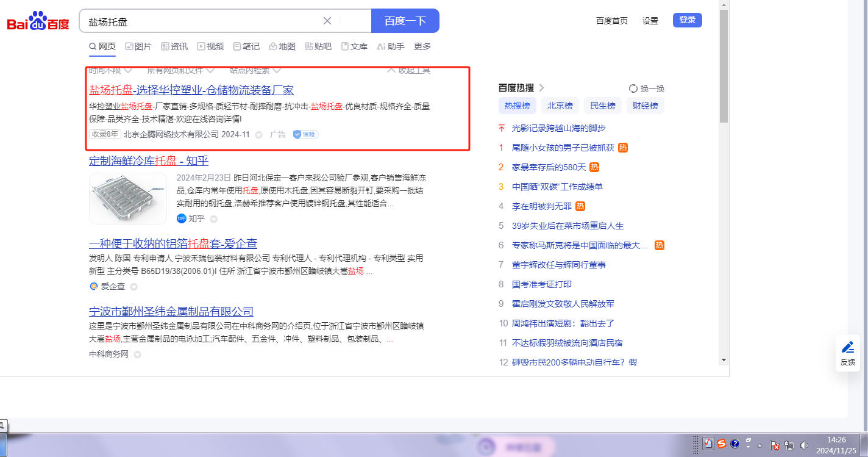Click the 保障 shield badge on ad
The width and height of the screenshot is (868, 457).
pyautogui.click(x=305, y=134)
